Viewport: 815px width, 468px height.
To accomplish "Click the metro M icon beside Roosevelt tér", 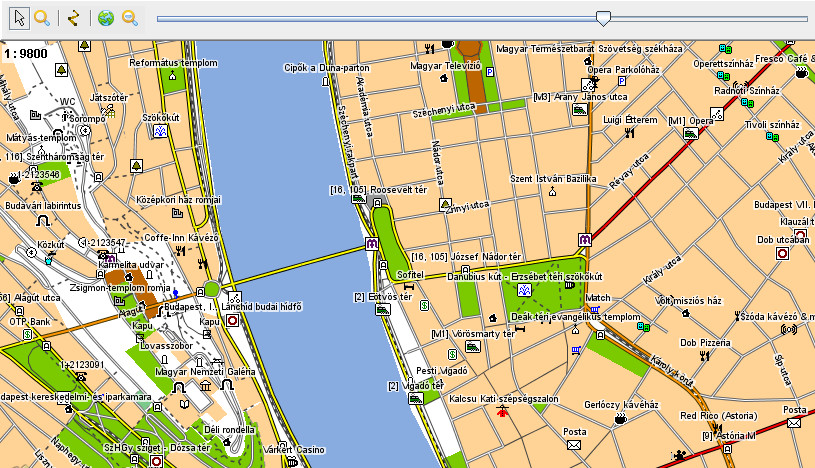I will 371,243.
